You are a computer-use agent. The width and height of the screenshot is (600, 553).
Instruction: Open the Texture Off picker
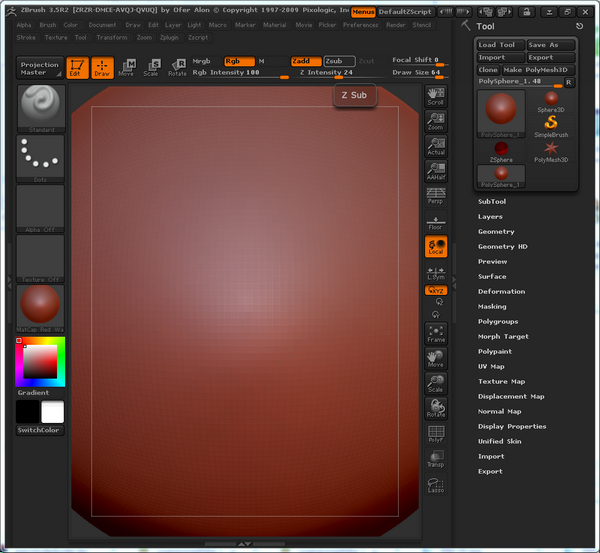[x=40, y=259]
